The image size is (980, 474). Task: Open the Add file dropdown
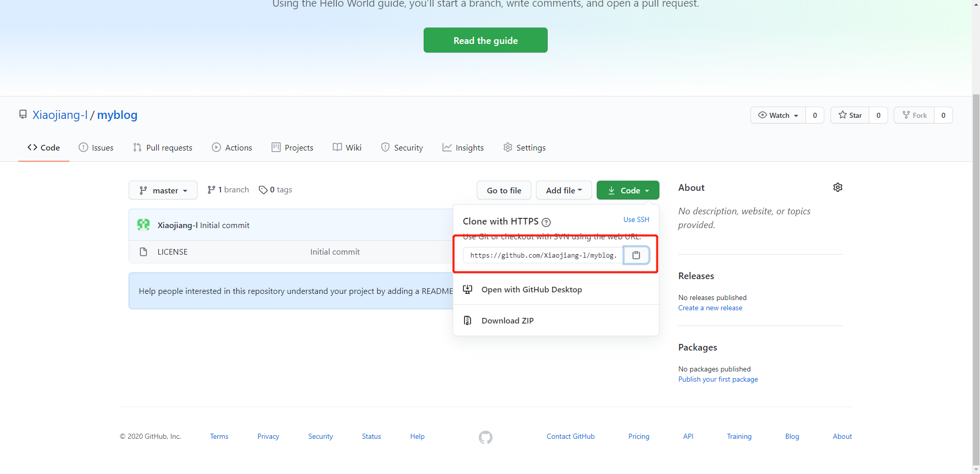pos(563,190)
